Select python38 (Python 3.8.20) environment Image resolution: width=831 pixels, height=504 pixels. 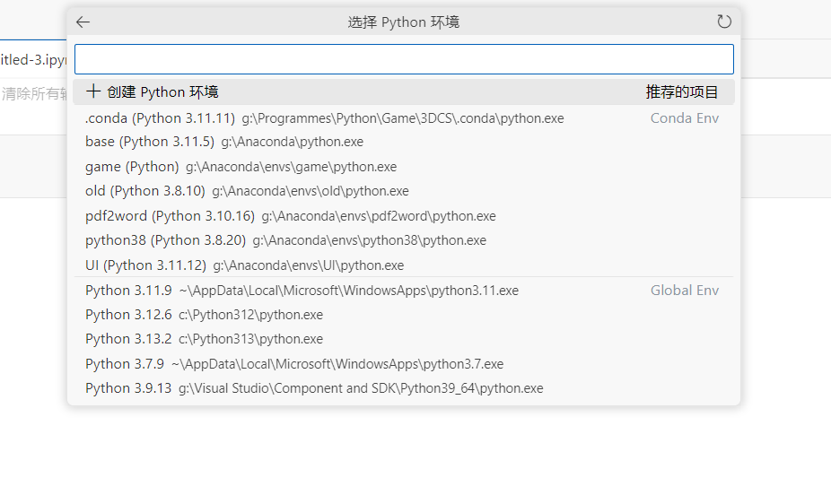click(404, 240)
